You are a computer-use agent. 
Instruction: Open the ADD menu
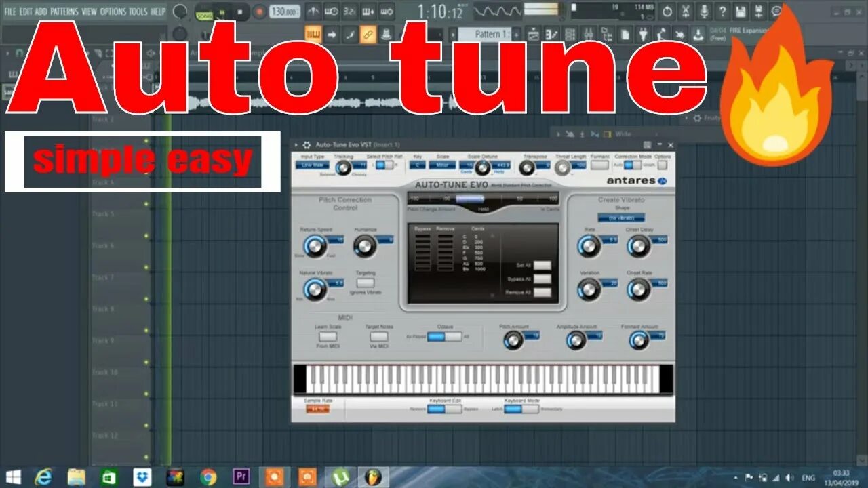point(41,12)
